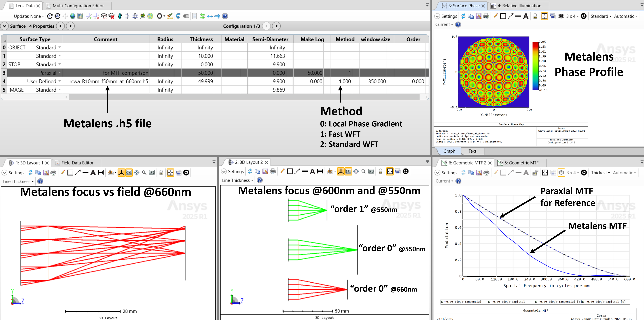Screen dimensions: 644x320
Task: Toggle the rotate mode button in 3D Layout 1
Action: 129,173
